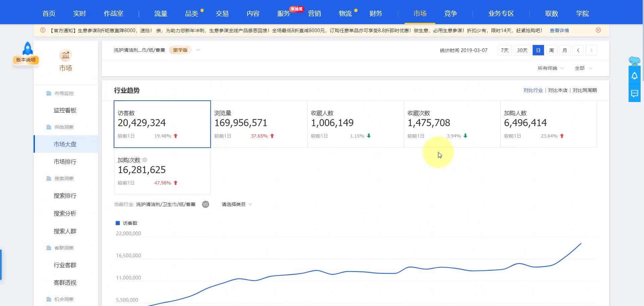Click 对比本店 comparison link
Image resolution: width=644 pixels, height=306 pixels.
coord(557,90)
